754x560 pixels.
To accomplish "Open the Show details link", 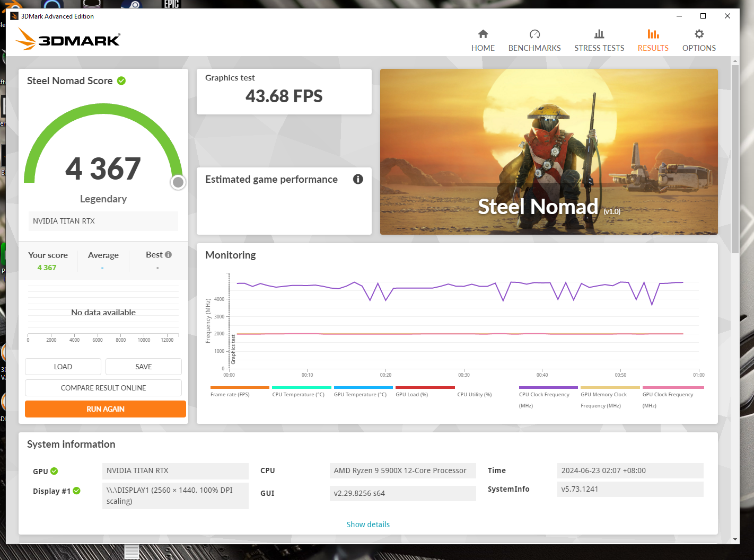I will click(368, 525).
